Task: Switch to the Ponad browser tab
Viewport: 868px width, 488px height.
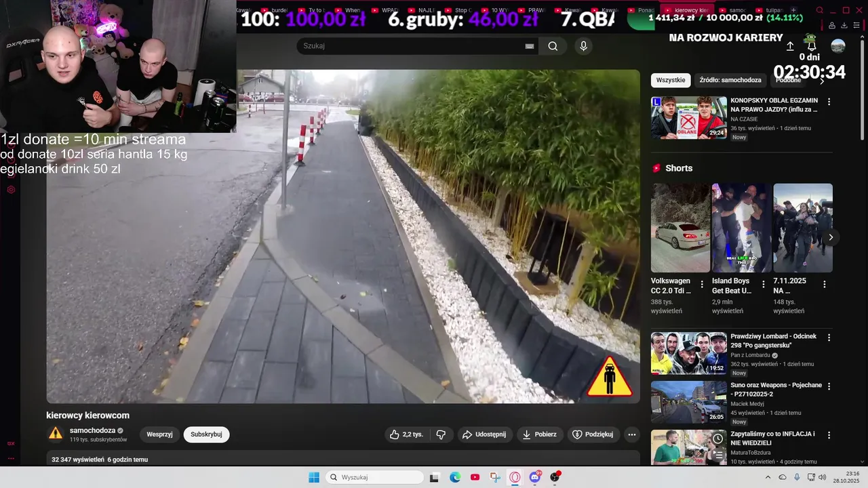Action: (640, 10)
